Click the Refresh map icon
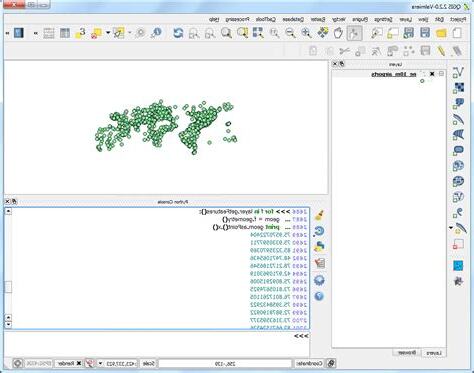Viewport: 474px width, 373px height. 178,33
